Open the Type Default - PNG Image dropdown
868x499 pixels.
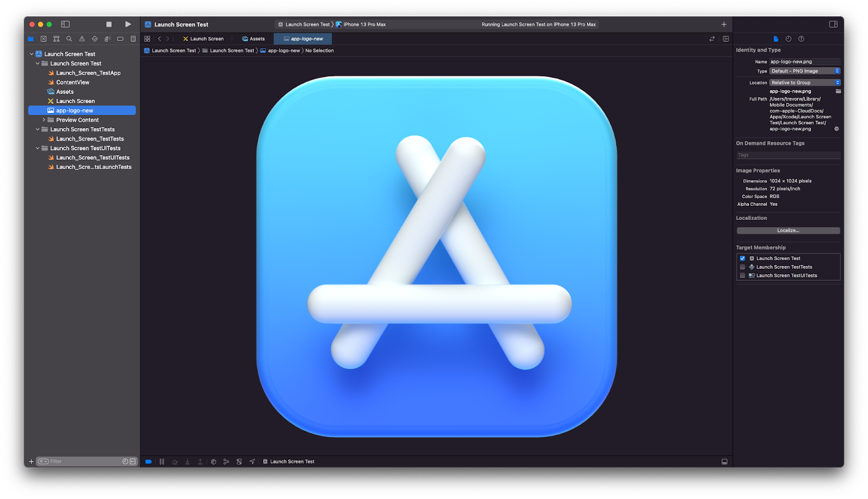pos(805,71)
